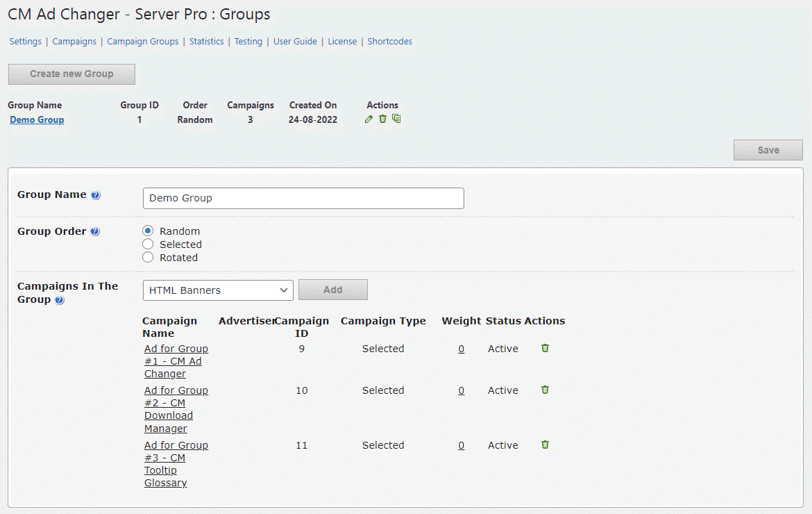Open help icon next to Group Order
The width and height of the screenshot is (812, 514).
(95, 231)
